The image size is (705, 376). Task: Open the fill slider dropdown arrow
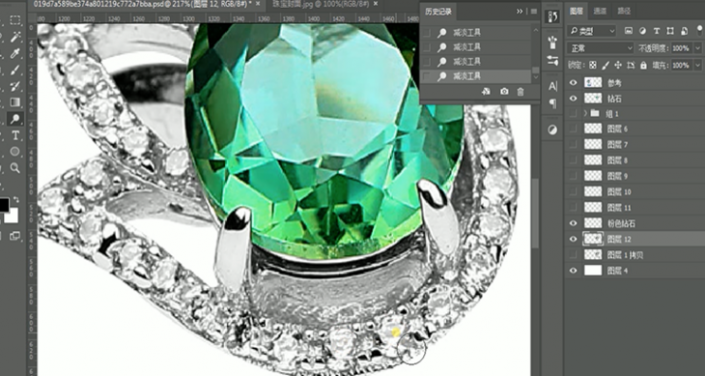pos(698,66)
